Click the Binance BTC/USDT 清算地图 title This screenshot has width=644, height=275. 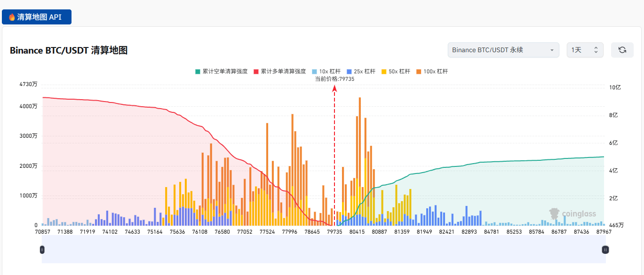tap(69, 50)
